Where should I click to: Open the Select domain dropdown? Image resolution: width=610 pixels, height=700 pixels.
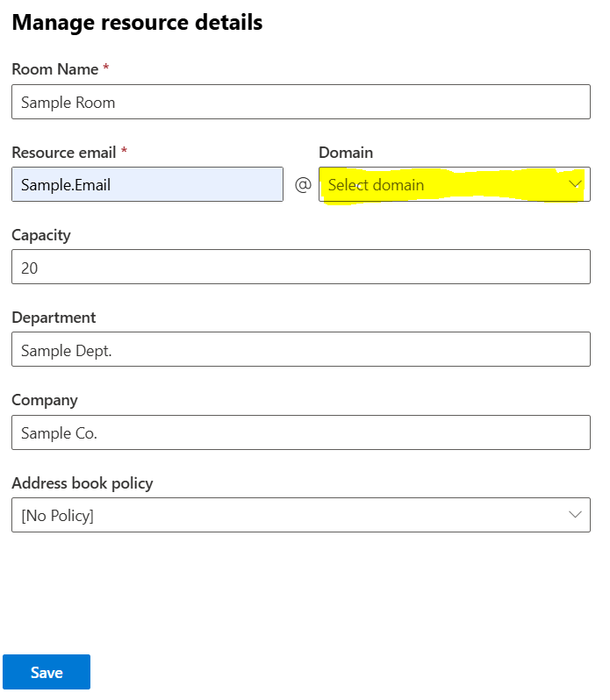point(455,184)
